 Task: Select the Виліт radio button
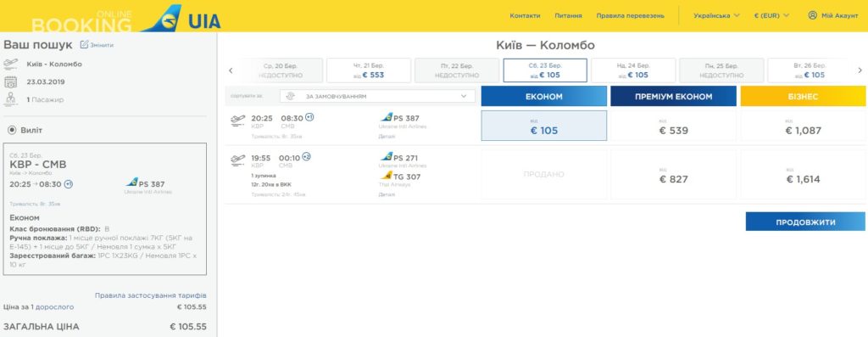(12, 130)
